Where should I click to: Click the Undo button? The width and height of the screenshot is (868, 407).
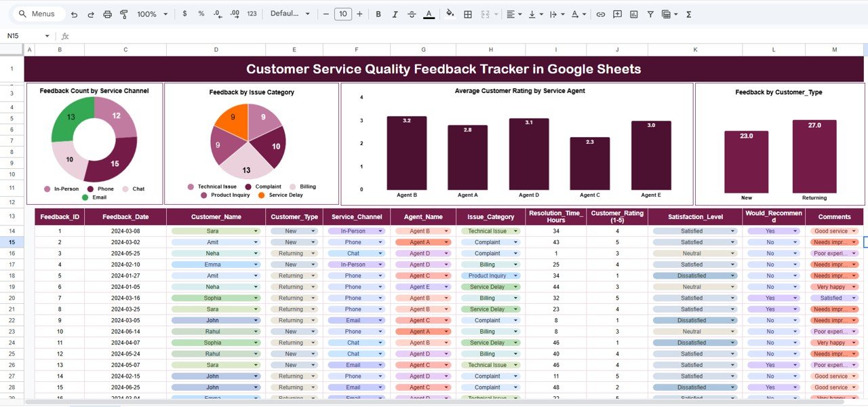74,14
